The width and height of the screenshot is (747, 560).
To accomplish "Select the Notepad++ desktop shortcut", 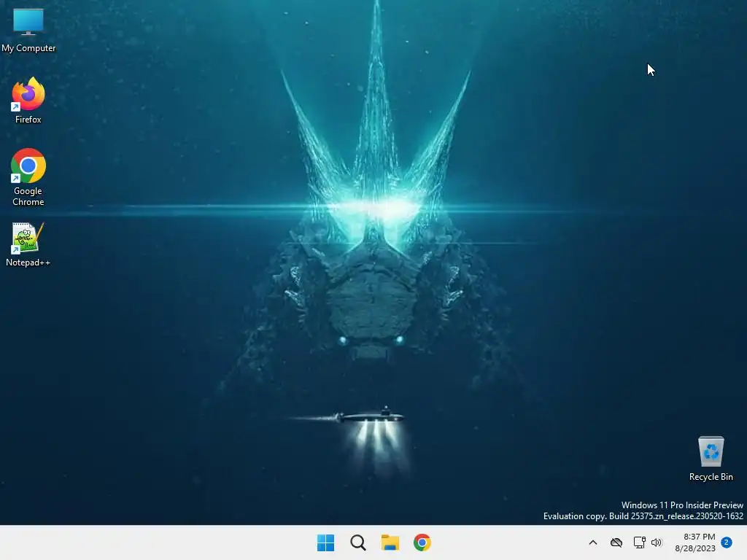I will pos(28,244).
